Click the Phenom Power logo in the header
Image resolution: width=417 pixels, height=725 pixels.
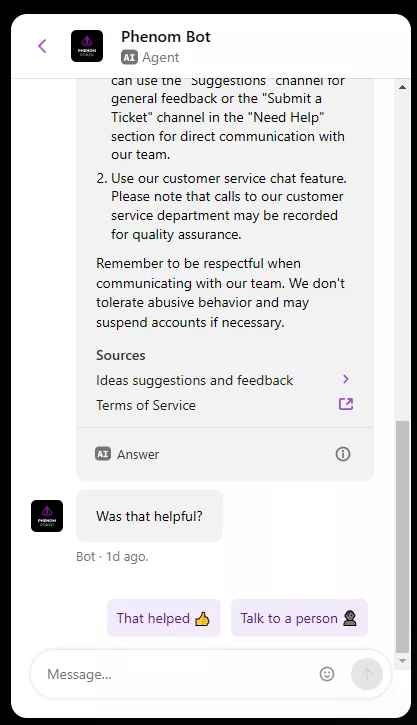[x=87, y=46]
